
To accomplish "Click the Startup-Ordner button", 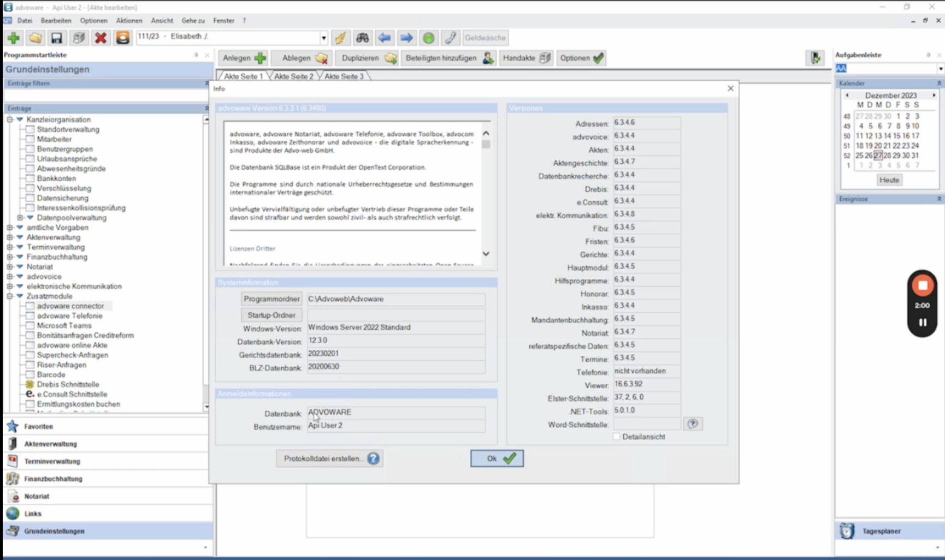I will click(271, 315).
